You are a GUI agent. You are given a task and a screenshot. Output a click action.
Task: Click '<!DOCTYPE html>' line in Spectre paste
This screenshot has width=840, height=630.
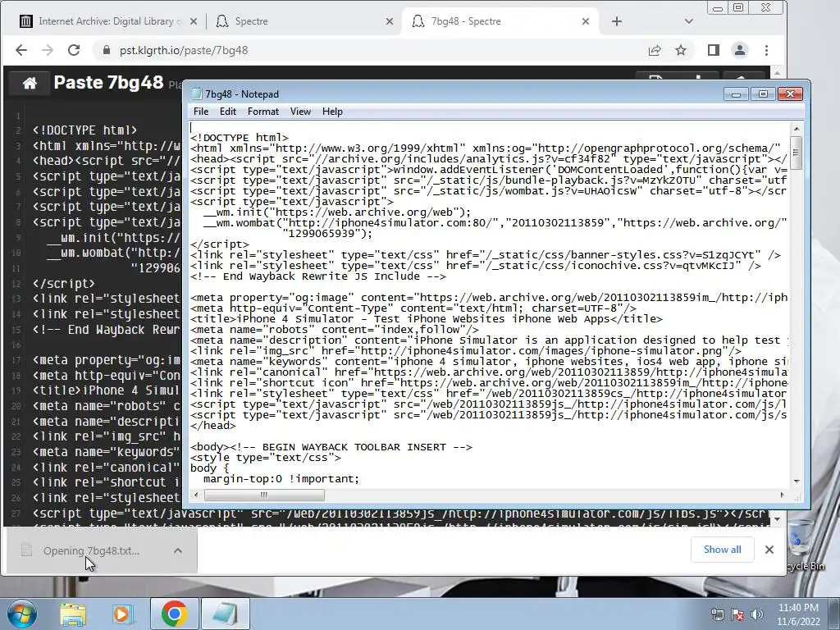[84, 130]
